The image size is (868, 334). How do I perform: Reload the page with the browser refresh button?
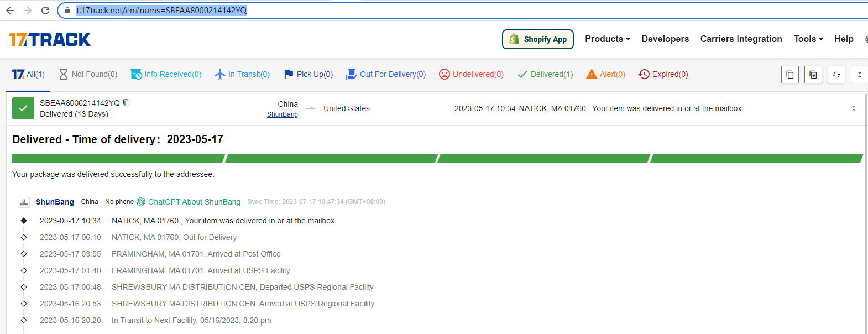45,11
